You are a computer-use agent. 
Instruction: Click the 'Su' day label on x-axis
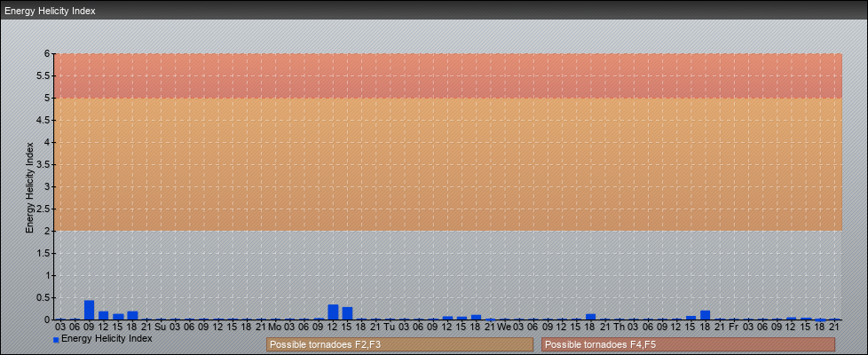coord(161,327)
